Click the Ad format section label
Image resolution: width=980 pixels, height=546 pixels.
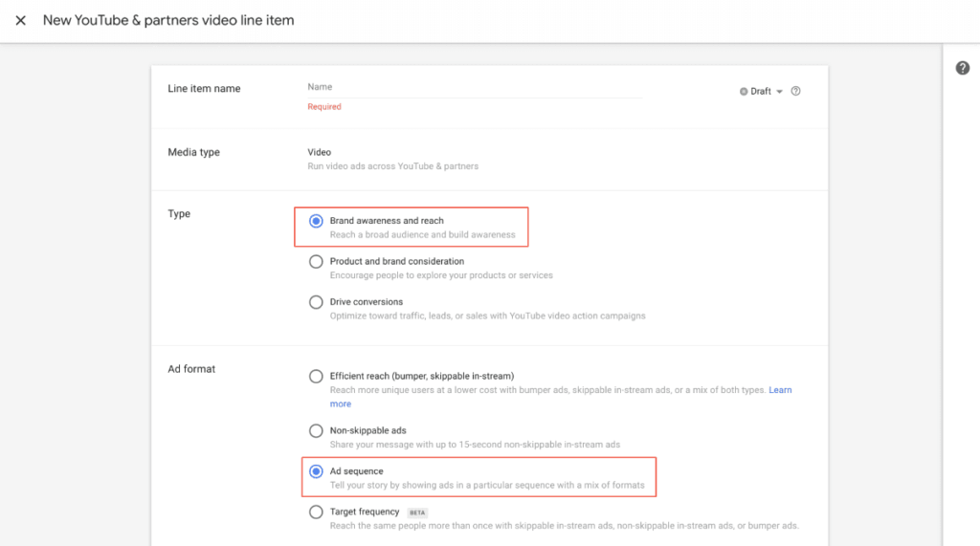point(191,369)
